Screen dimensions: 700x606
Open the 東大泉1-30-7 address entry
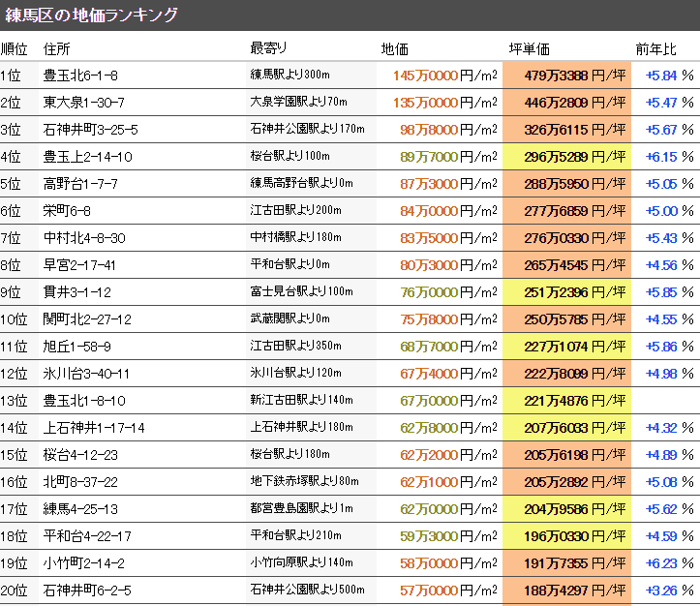pos(84,103)
